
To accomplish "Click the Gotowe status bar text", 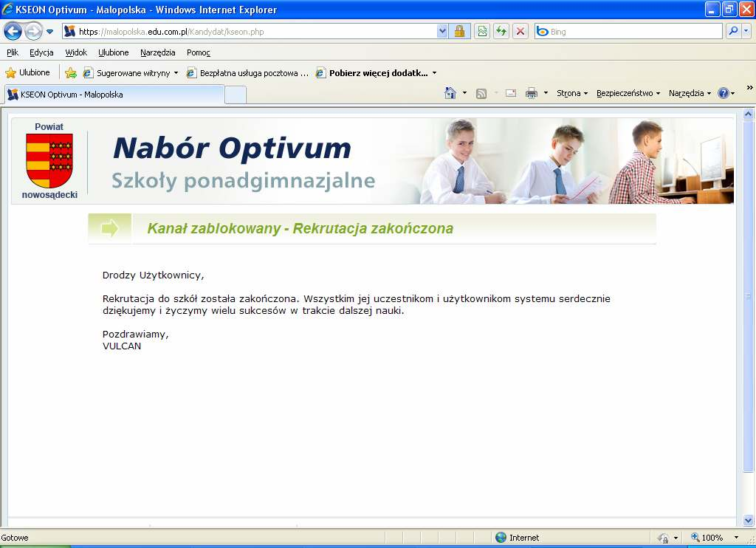I will [15, 538].
